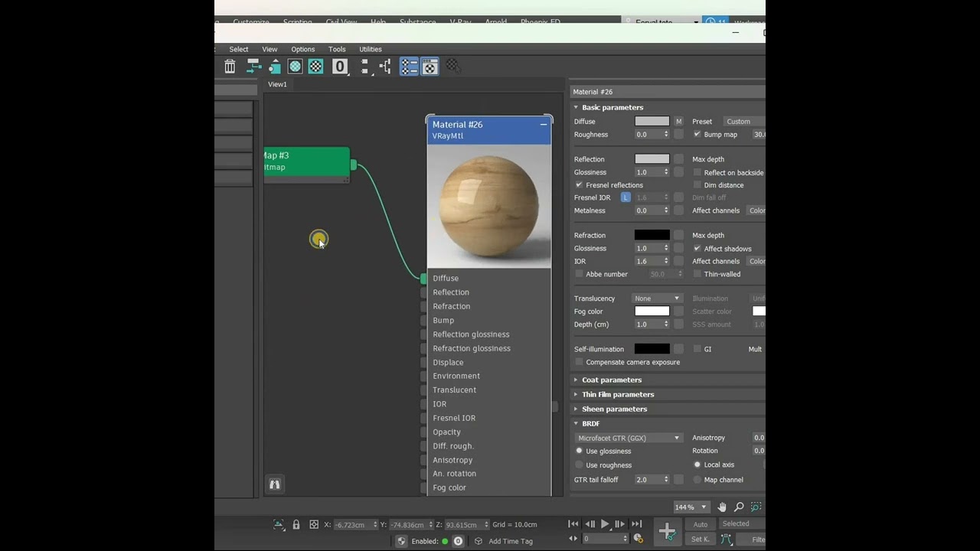Viewport: 980px width, 551px height.
Task: Step to next frame
Action: (x=620, y=524)
